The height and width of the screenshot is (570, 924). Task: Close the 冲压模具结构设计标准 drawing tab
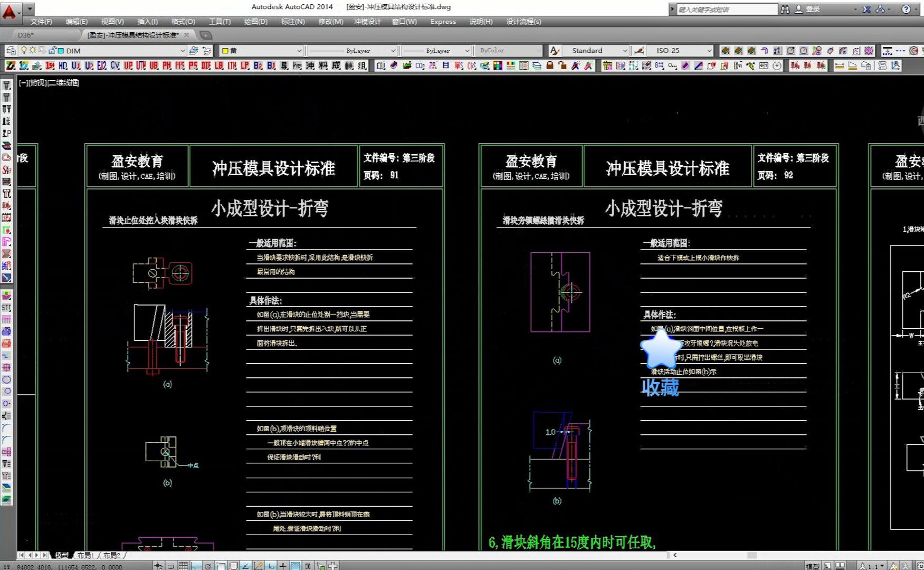coord(186,35)
